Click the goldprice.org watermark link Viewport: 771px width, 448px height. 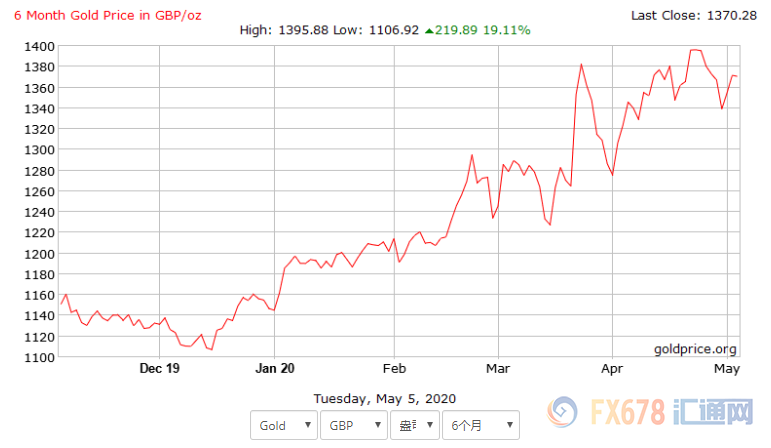click(695, 349)
